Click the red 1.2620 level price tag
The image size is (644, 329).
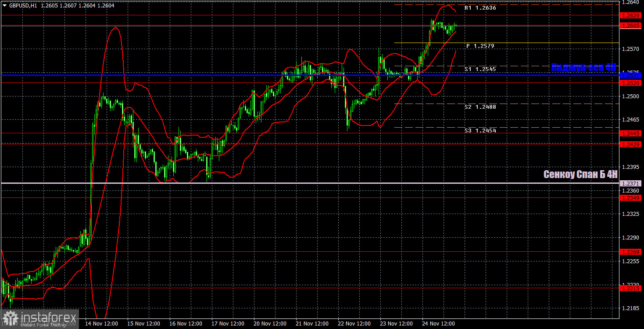tap(631, 15)
